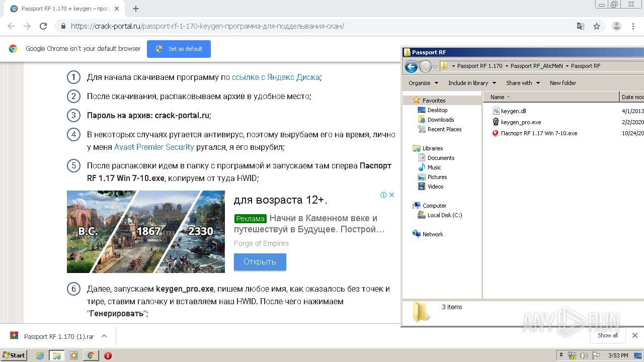Click the Открыть ad button
The height and width of the screenshot is (362, 644).
point(260,262)
